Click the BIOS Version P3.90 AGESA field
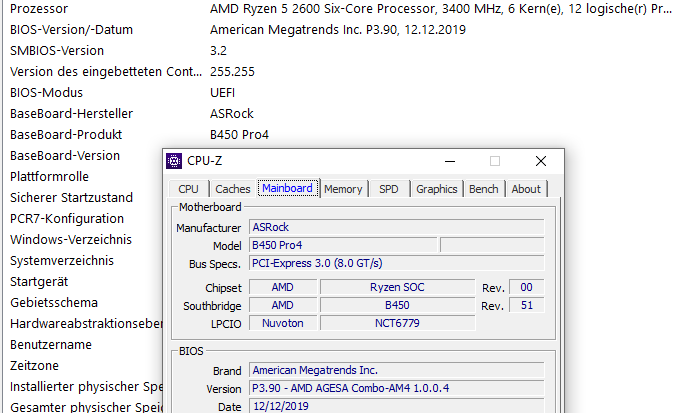The image size is (678, 413). click(x=397, y=388)
